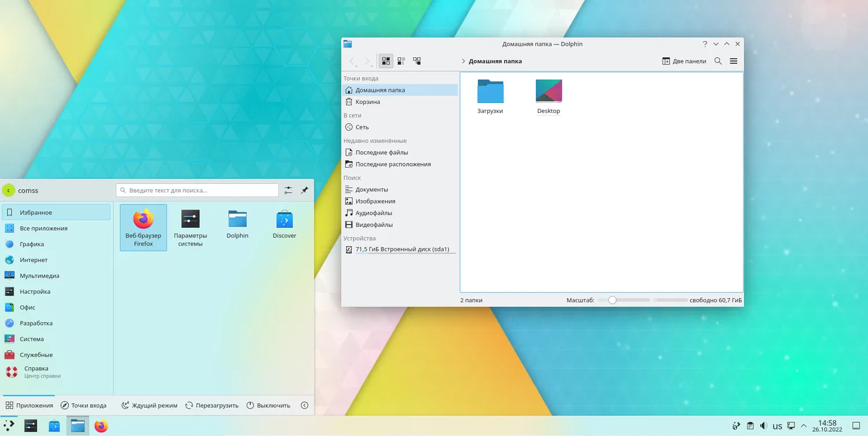Click the KDE application launcher taskbar icon
Image resolution: width=868 pixels, height=436 pixels.
pyautogui.click(x=9, y=426)
